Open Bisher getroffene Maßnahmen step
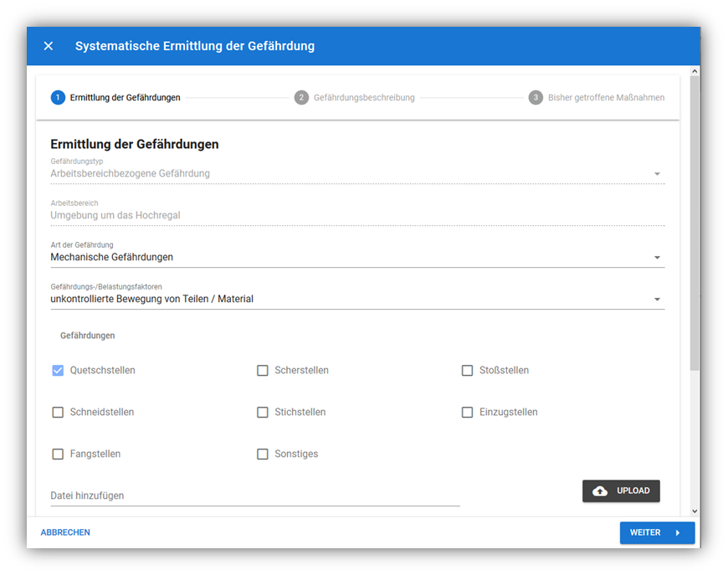Viewport: 728px width, 575px height. [x=607, y=98]
